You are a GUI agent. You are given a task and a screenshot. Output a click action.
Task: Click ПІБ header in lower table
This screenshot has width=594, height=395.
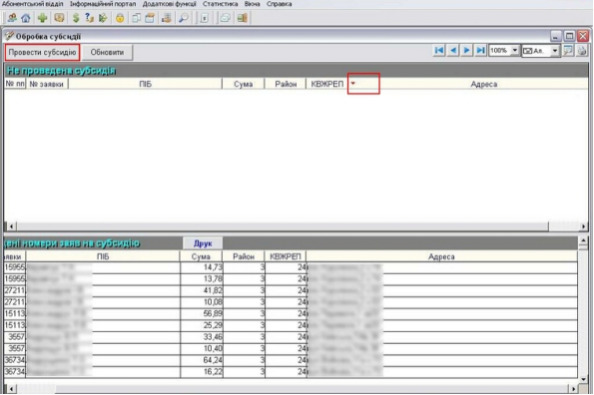[x=103, y=257]
